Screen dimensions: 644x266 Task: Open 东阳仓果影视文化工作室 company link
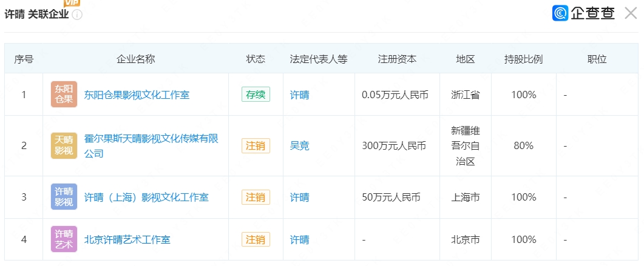[x=137, y=95]
